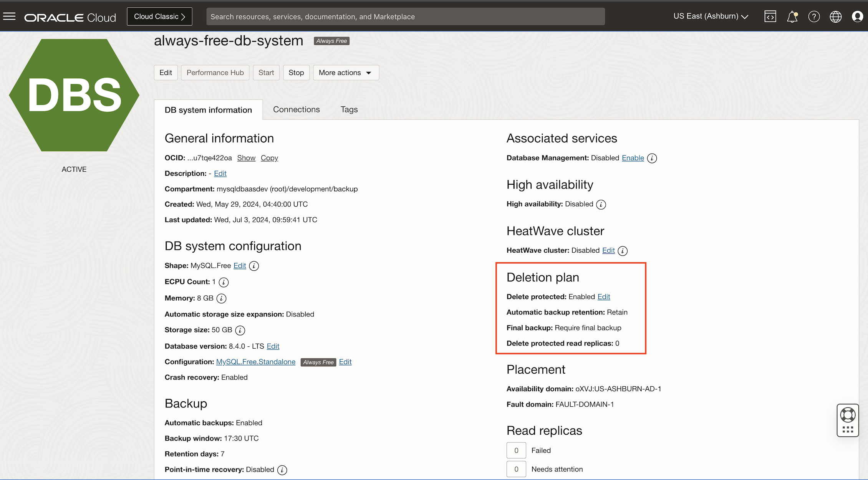Expand the More actions dropdown
This screenshot has height=480, width=868.
click(x=346, y=73)
